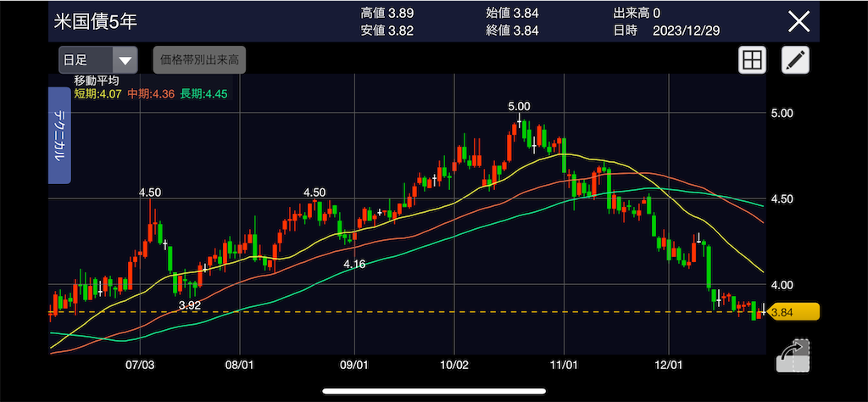Tap the 3.92 low price annotation
The width and height of the screenshot is (868, 402).
point(190,304)
